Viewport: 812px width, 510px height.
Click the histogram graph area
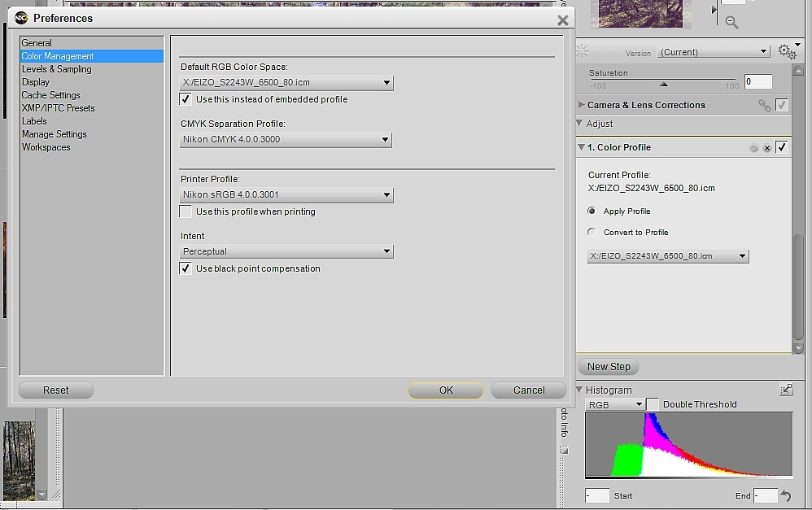coord(689,444)
